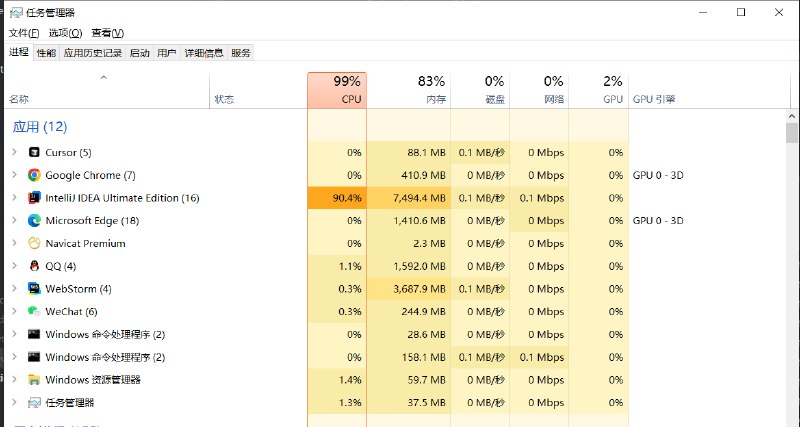Open the 文件(F) menu
This screenshot has height=427, width=800.
[x=24, y=33]
